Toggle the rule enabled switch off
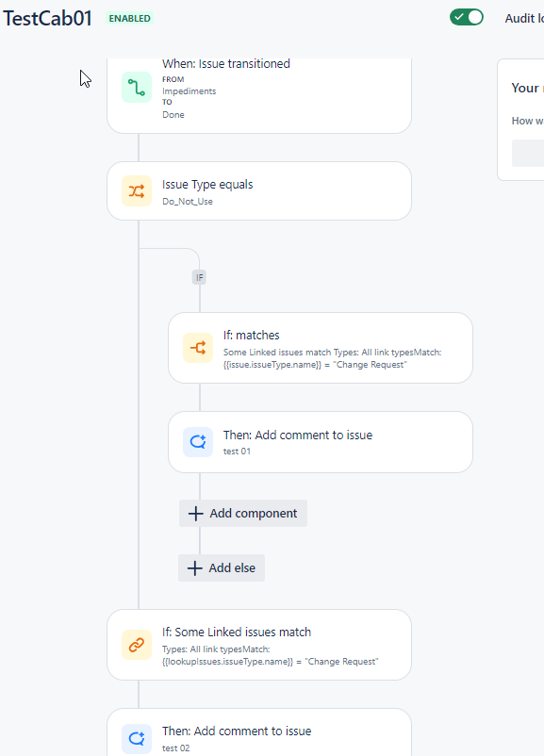 click(467, 17)
